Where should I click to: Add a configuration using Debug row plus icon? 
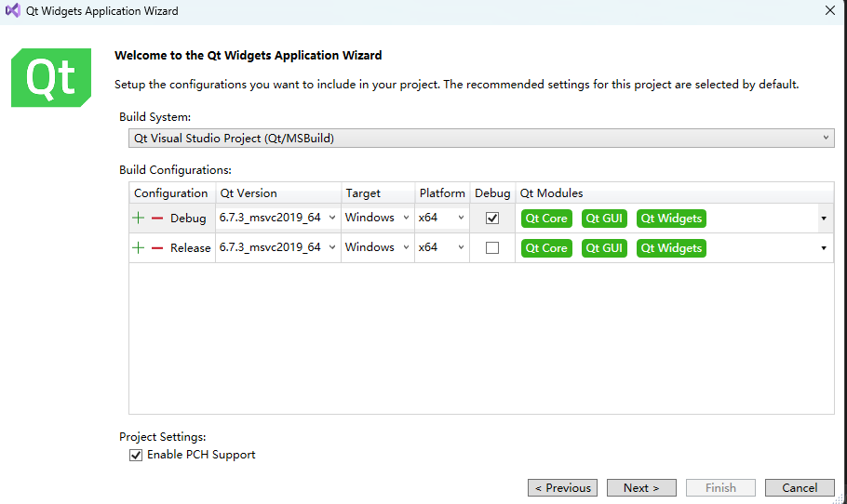point(139,218)
